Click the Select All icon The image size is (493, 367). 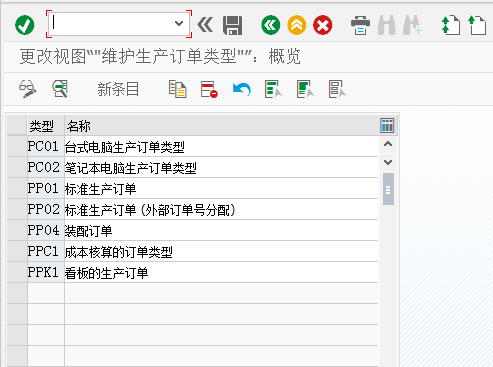click(x=273, y=89)
